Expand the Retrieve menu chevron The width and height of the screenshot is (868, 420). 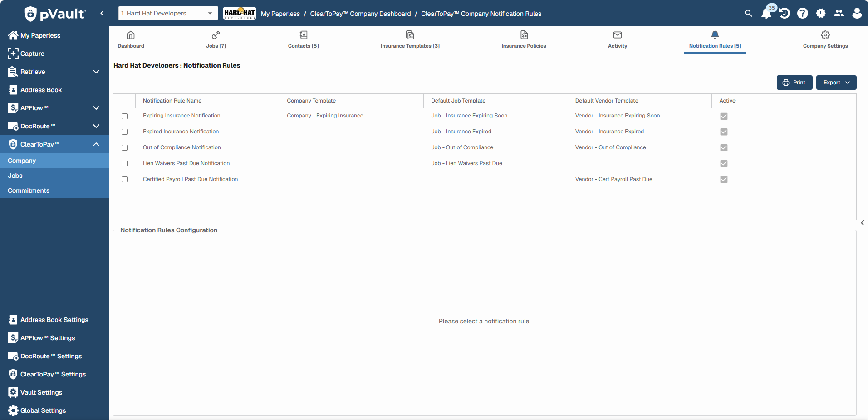click(x=96, y=72)
